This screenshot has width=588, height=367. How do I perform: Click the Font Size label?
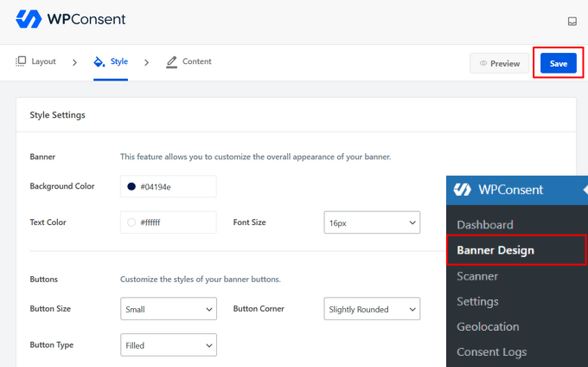249,222
